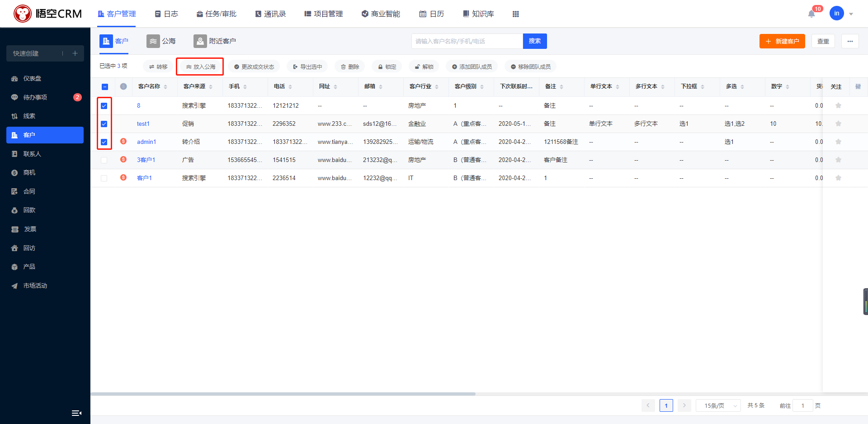Open the 公海 tab
Viewport: 868px width, 424px height.
coord(161,41)
